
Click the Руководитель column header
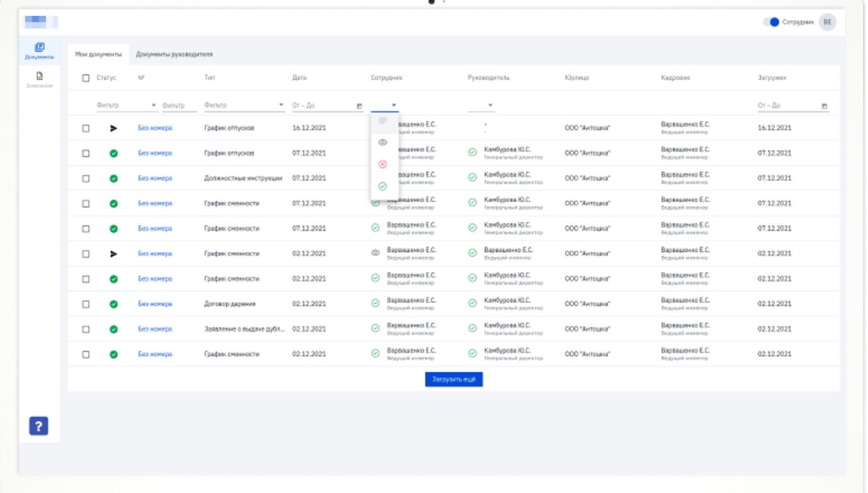pyautogui.click(x=488, y=78)
